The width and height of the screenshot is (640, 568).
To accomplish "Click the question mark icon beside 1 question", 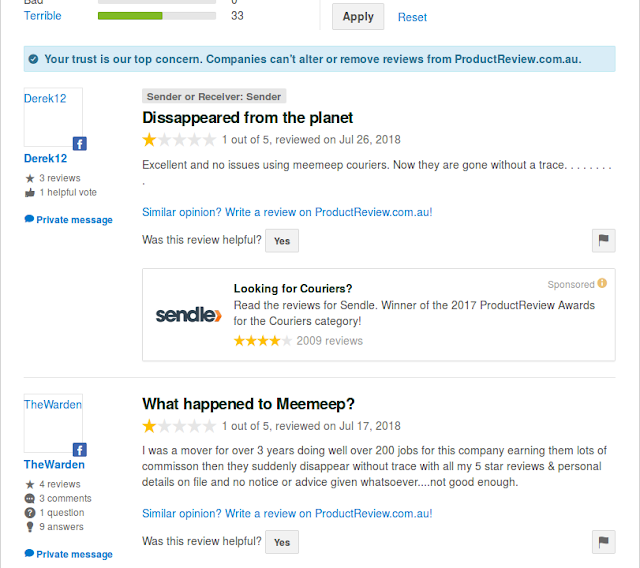I will (x=30, y=513).
